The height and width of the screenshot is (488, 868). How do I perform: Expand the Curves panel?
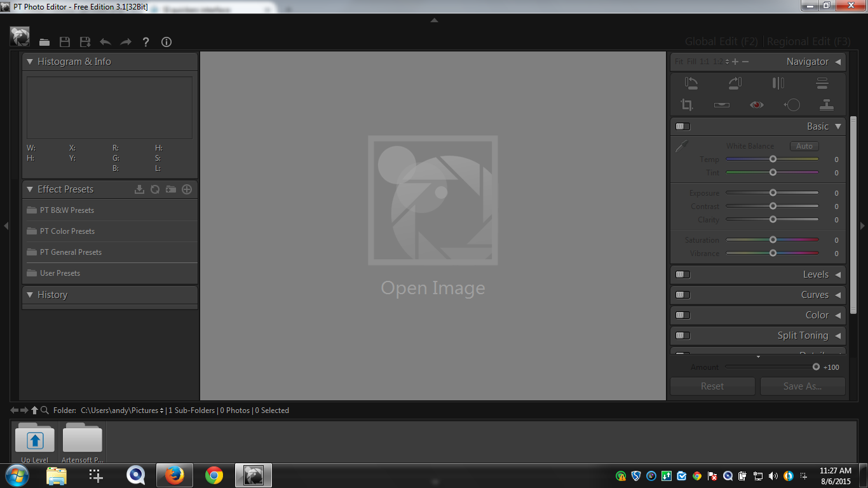838,295
